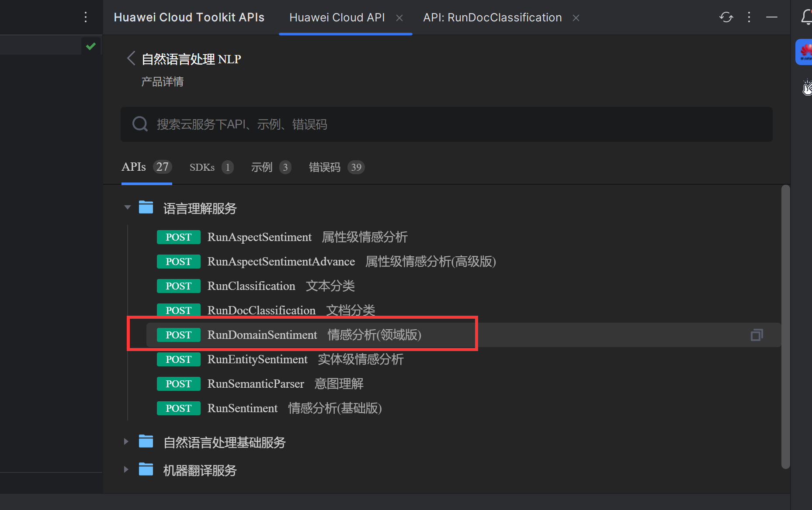The width and height of the screenshot is (812, 510).
Task: Expand the 机器翻译服务 group
Action: click(126, 469)
